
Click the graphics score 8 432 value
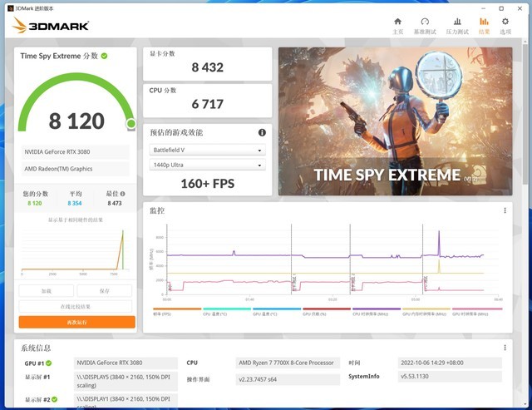207,67
